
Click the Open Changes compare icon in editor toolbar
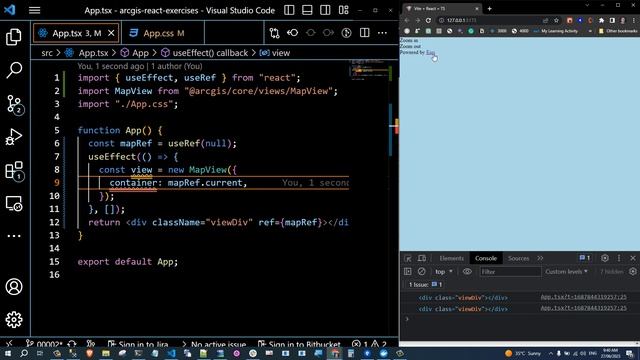(x=275, y=33)
